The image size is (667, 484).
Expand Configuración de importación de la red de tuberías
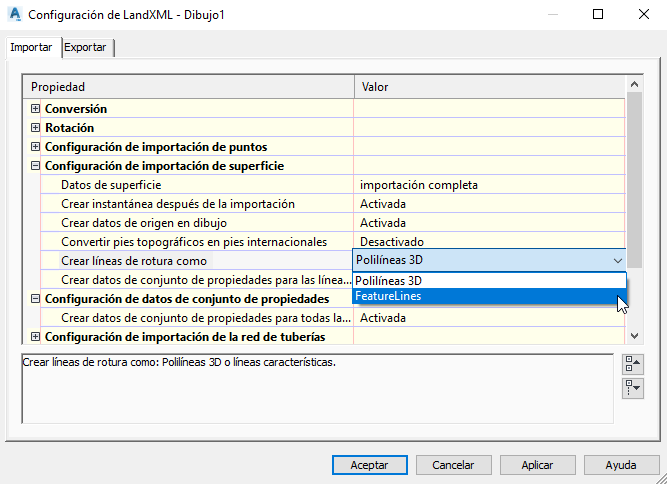coord(35,336)
